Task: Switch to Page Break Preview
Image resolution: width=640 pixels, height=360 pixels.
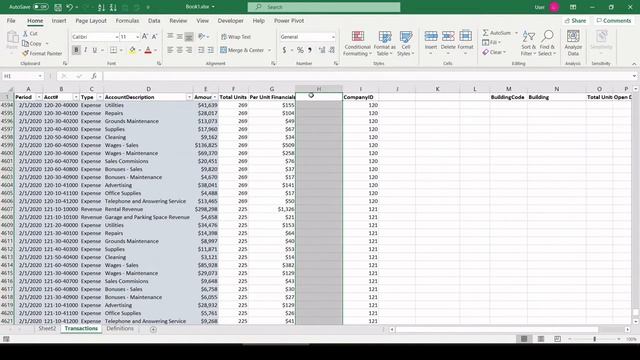Action: pyautogui.click(x=557, y=339)
